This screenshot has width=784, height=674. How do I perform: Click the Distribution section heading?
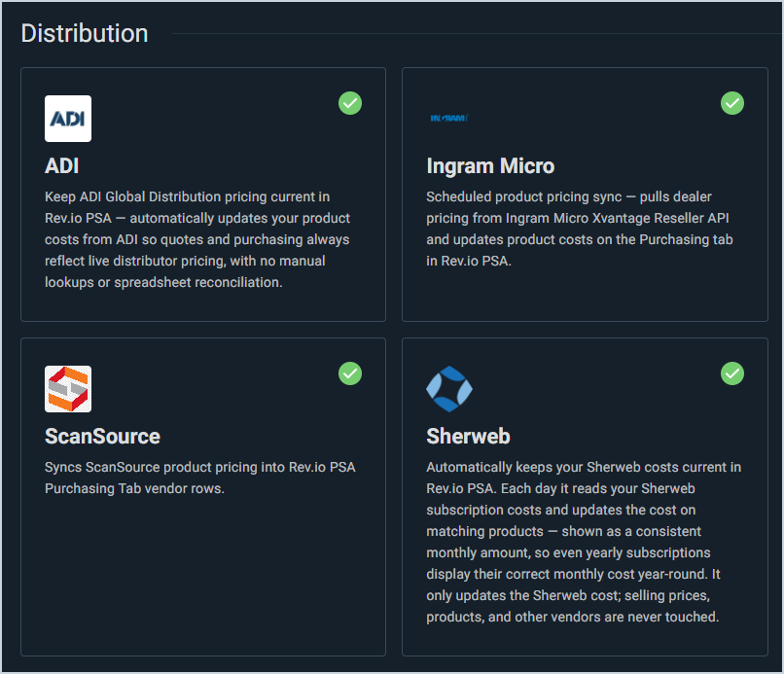click(x=85, y=33)
